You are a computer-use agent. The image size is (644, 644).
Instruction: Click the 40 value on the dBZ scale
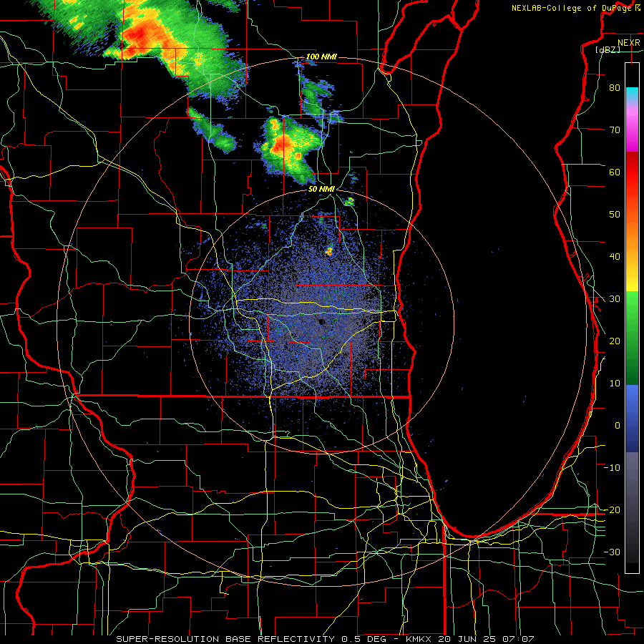coord(615,257)
